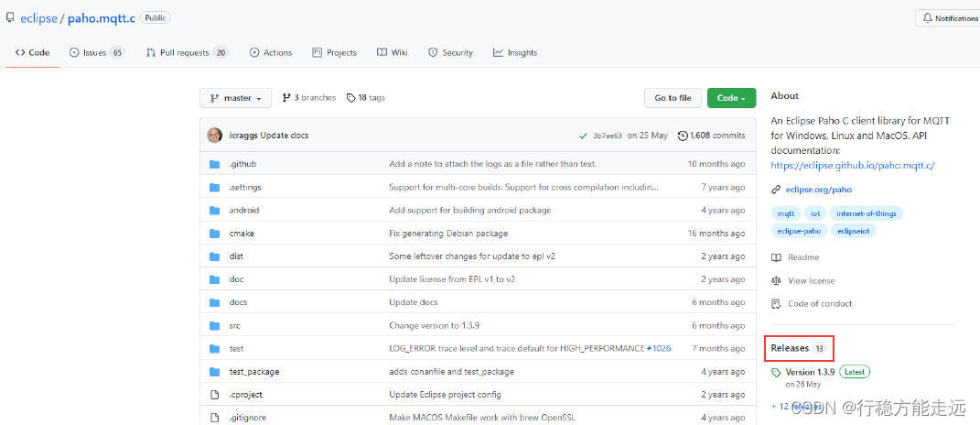Expand the master branch dropdown
The height and width of the screenshot is (425, 980).
(x=236, y=98)
